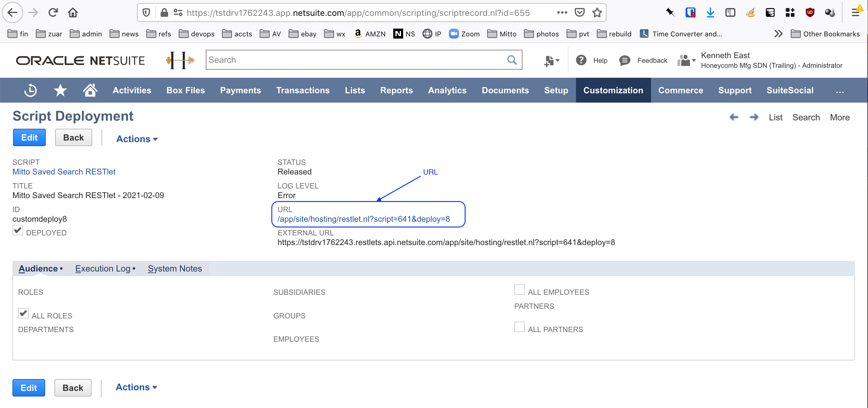868x408 pixels.
Task: Click the Search link beside List
Action: (806, 117)
